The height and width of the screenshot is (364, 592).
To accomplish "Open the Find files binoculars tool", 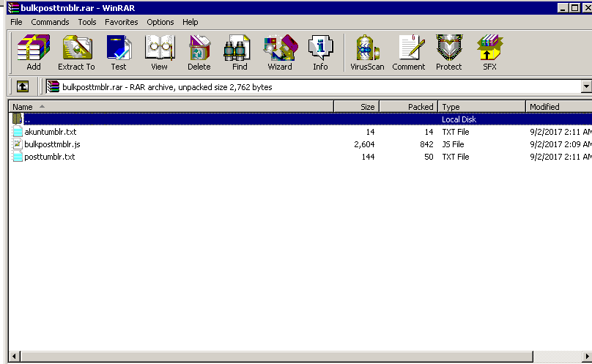I will [237, 47].
